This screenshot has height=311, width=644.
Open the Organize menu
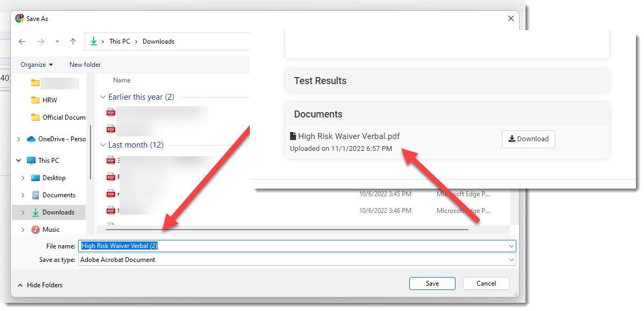(x=37, y=65)
